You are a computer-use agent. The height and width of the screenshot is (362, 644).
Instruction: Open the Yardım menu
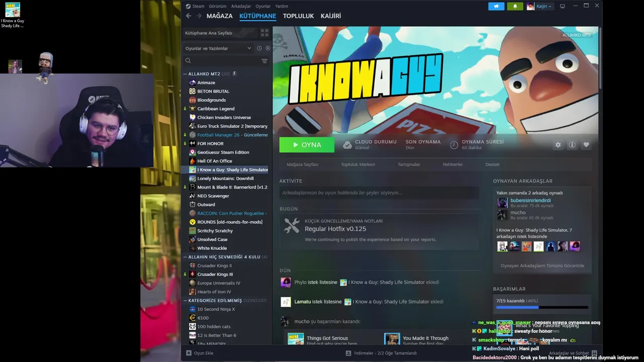coord(282,6)
